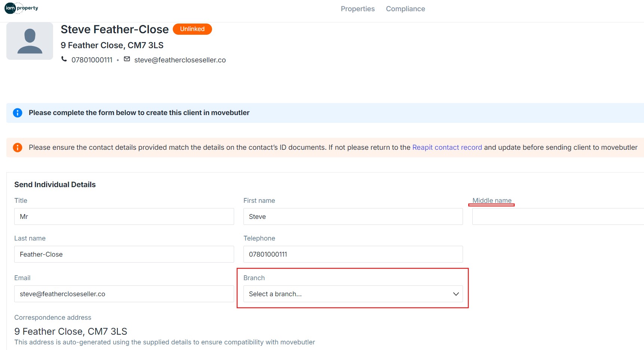Click the blue info circle icon

(18, 113)
